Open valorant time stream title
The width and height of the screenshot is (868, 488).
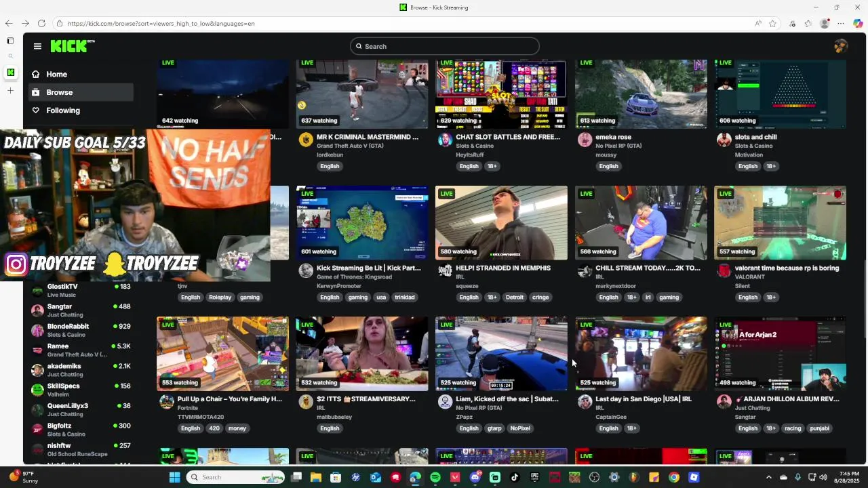(787, 268)
